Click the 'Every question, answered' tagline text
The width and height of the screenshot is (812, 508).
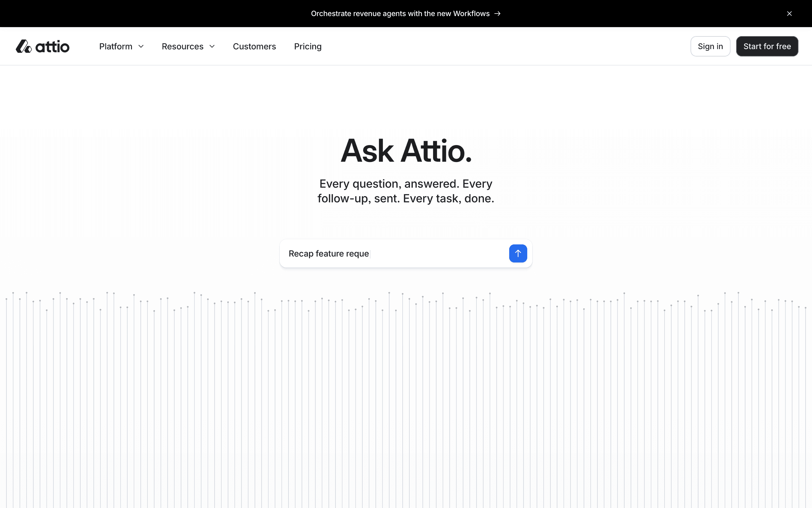click(406, 191)
